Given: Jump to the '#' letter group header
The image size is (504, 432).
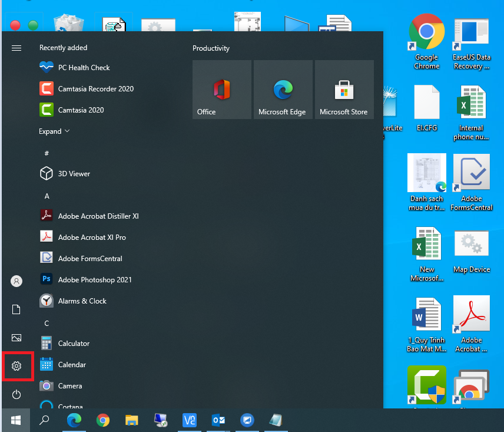Looking at the screenshot, I should click(47, 153).
